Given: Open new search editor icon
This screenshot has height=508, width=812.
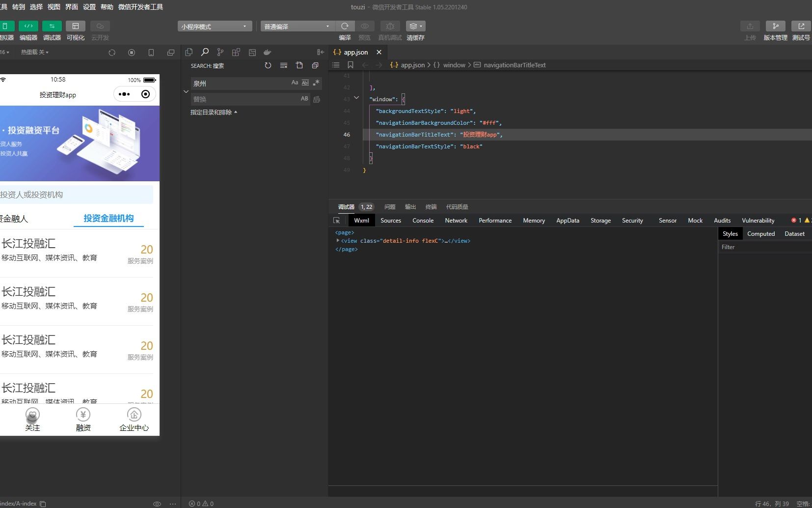Looking at the screenshot, I should click(299, 65).
